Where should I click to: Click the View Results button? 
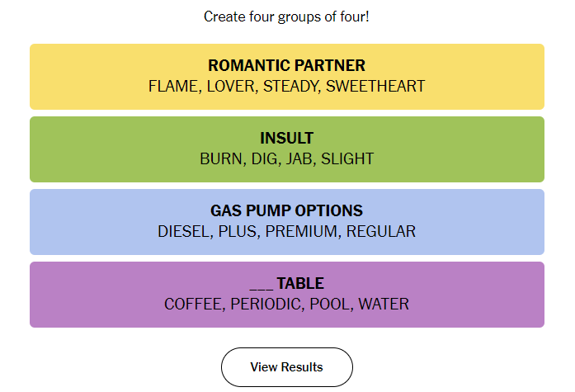point(287,367)
